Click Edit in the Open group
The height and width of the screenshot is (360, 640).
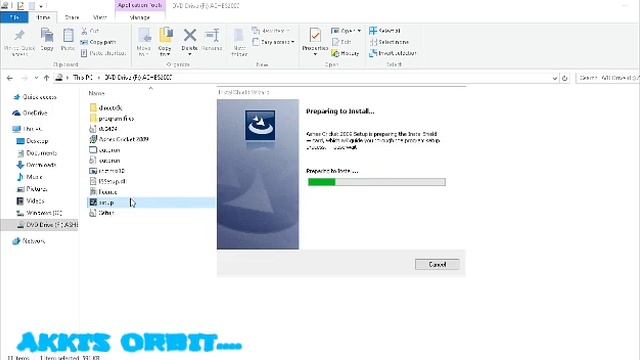click(x=342, y=42)
